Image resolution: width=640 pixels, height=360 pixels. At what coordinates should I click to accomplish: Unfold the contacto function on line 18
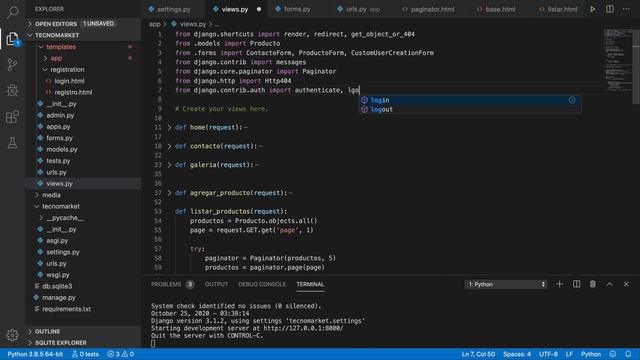[169, 146]
